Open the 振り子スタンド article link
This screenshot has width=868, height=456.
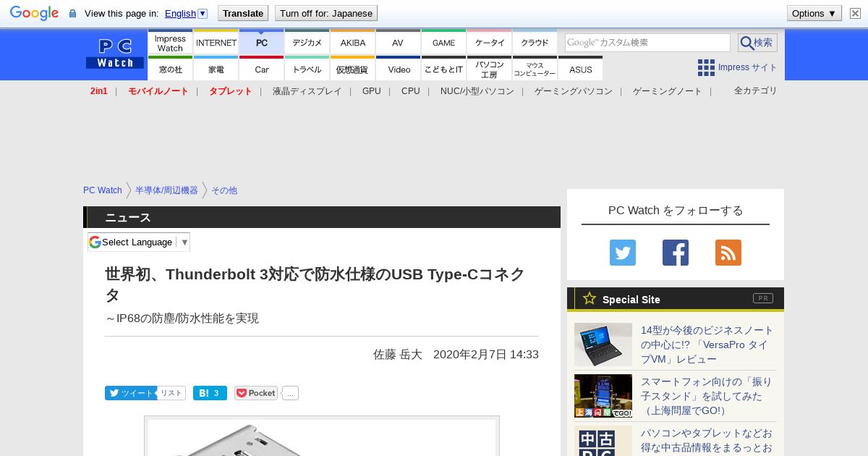(x=707, y=396)
